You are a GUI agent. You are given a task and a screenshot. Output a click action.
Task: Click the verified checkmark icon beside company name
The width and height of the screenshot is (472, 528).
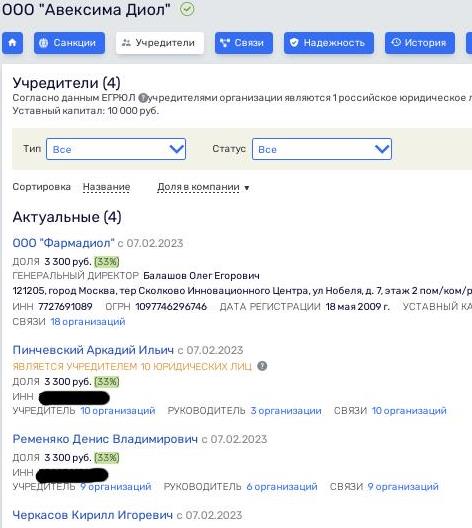coord(187,9)
